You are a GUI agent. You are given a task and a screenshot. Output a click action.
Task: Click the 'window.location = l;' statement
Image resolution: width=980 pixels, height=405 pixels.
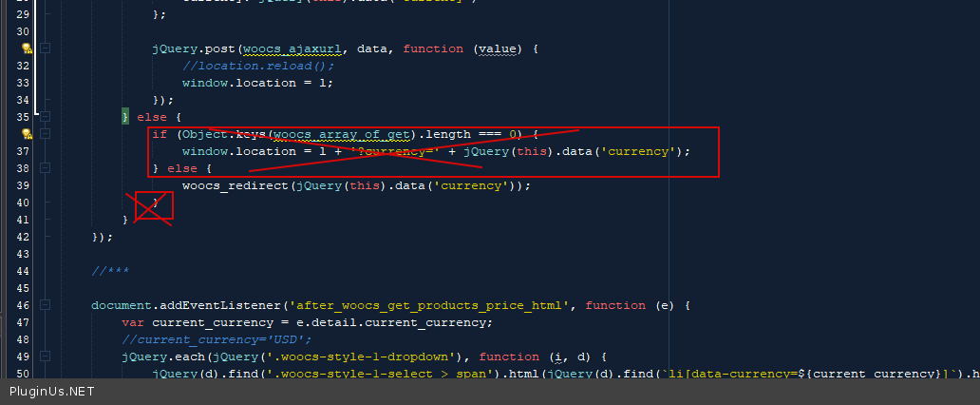[x=258, y=83]
